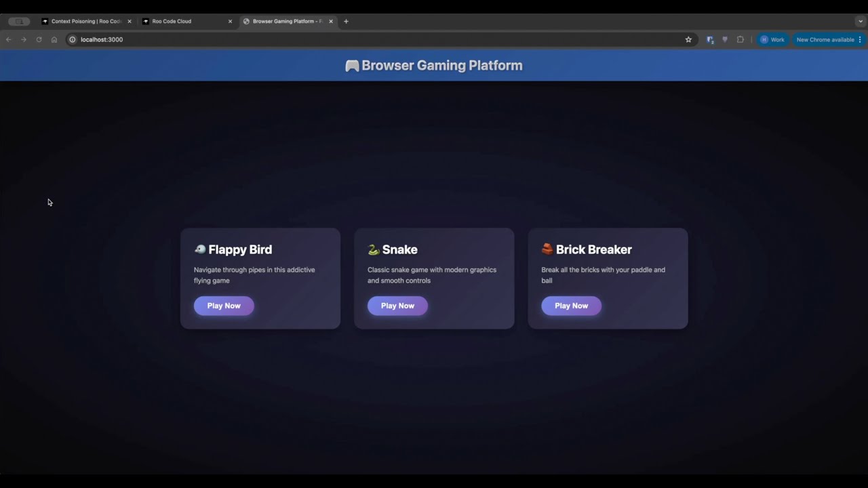Click the Brick Breaker description text
This screenshot has height=488, width=868.
pyautogui.click(x=603, y=275)
